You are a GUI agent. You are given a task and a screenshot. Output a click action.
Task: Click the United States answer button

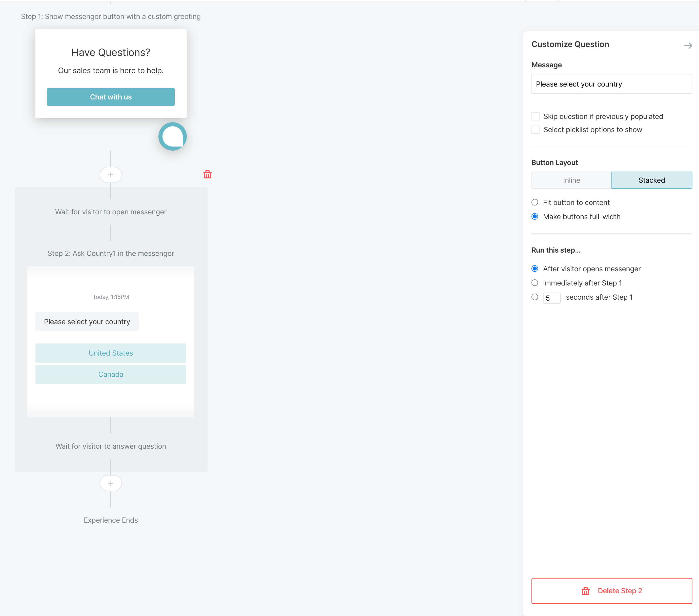click(x=111, y=353)
